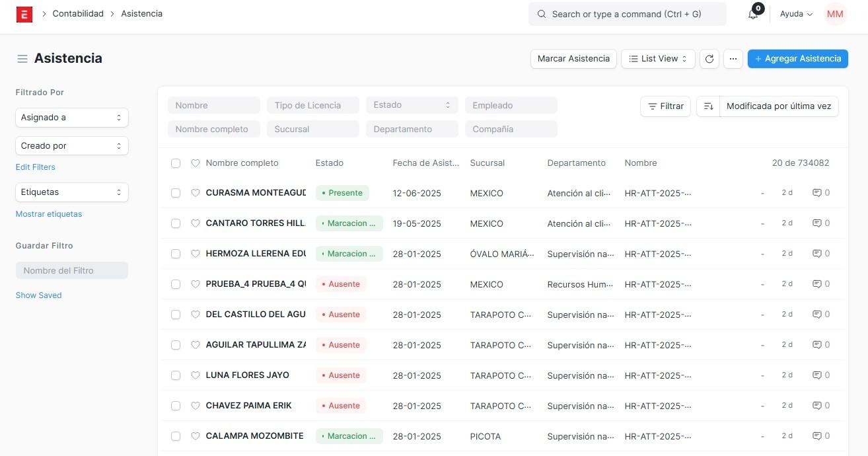Check the select-all header checkbox

(x=176, y=163)
